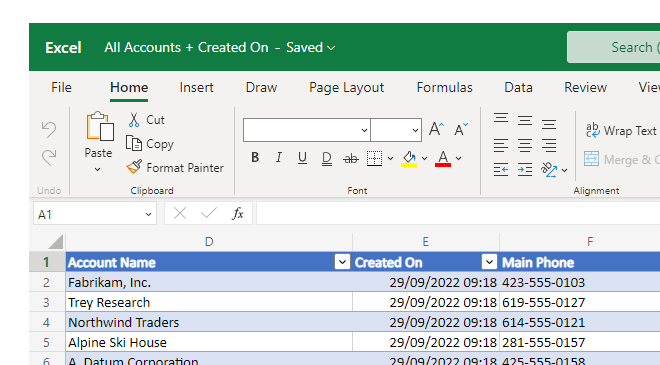Viewport: 660px width, 365px height.
Task: Decrease indent of cell
Action: click(x=501, y=170)
